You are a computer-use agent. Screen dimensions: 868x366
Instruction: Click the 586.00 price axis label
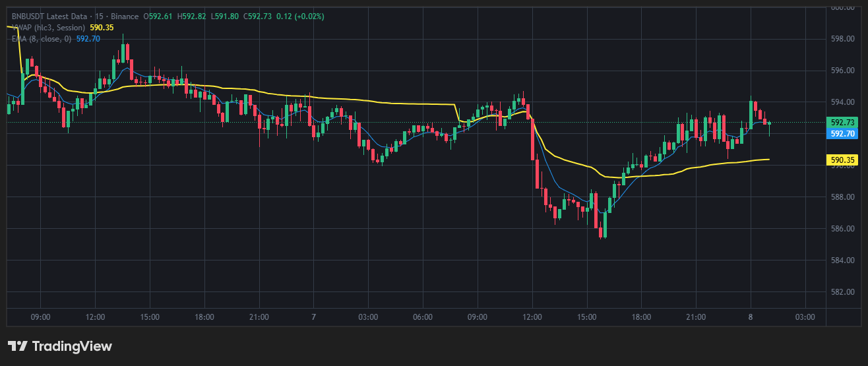click(842, 229)
